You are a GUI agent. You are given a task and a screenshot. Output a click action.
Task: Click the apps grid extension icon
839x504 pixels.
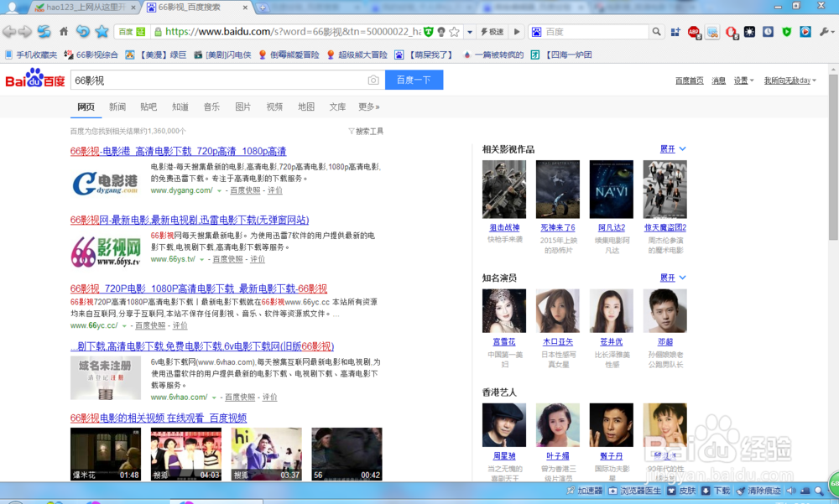[x=675, y=32]
